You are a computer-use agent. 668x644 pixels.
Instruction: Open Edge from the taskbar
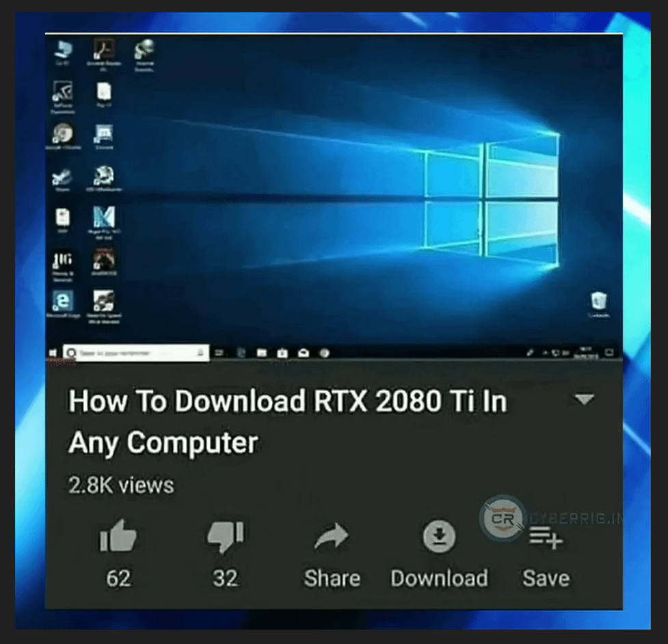pyautogui.click(x=241, y=353)
